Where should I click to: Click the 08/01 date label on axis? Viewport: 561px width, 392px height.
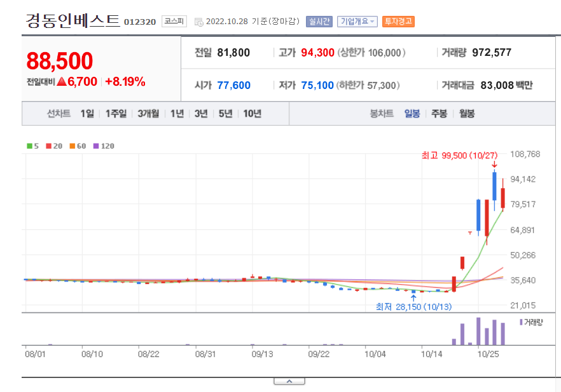tap(35, 354)
